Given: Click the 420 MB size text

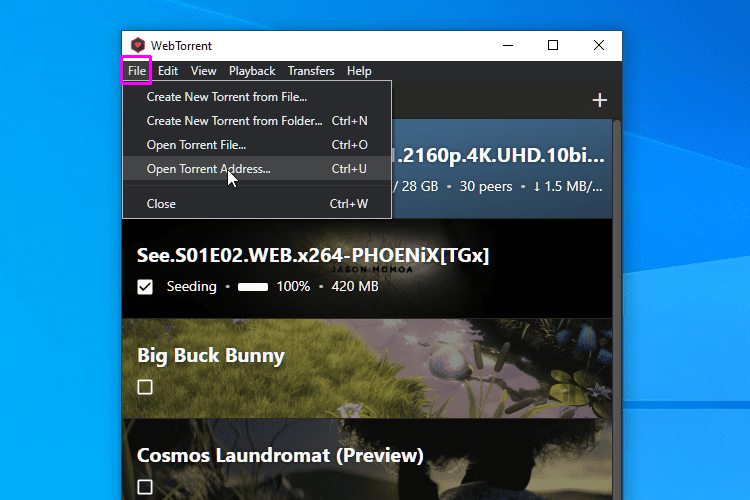Looking at the screenshot, I should (355, 287).
